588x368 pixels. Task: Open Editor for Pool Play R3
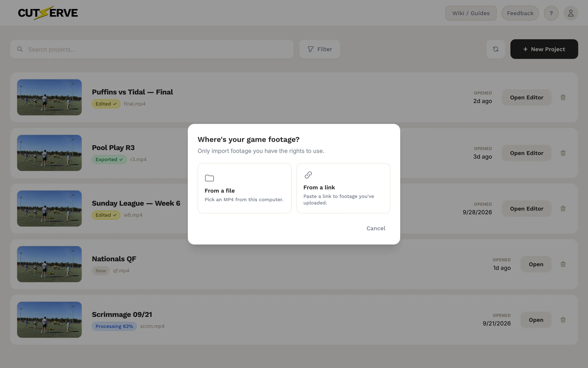(x=526, y=153)
